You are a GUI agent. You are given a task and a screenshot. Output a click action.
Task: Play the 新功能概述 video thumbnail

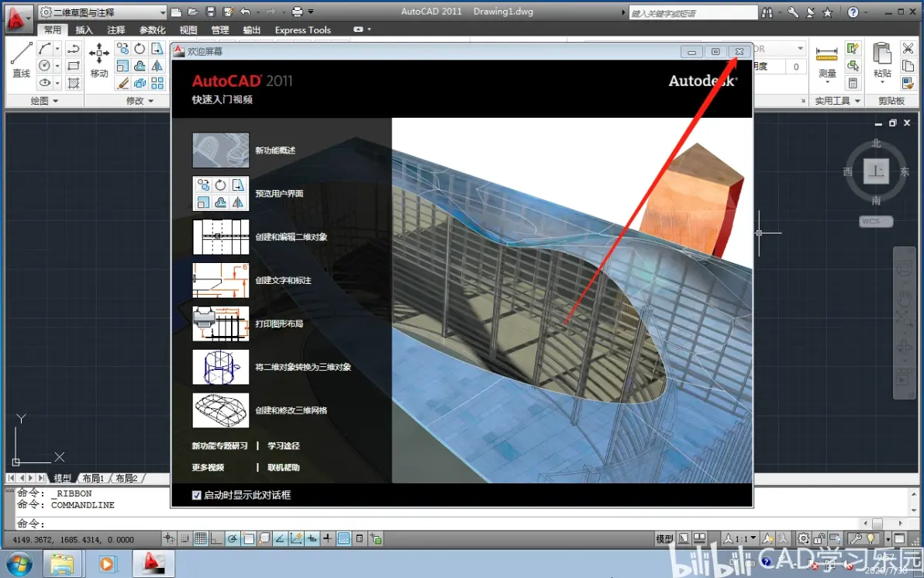pyautogui.click(x=220, y=150)
